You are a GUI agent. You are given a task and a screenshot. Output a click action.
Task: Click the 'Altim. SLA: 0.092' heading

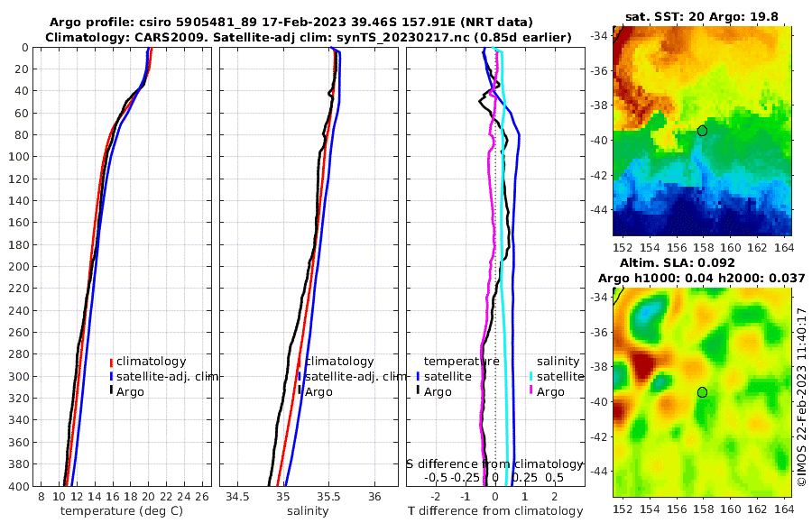[x=678, y=263]
